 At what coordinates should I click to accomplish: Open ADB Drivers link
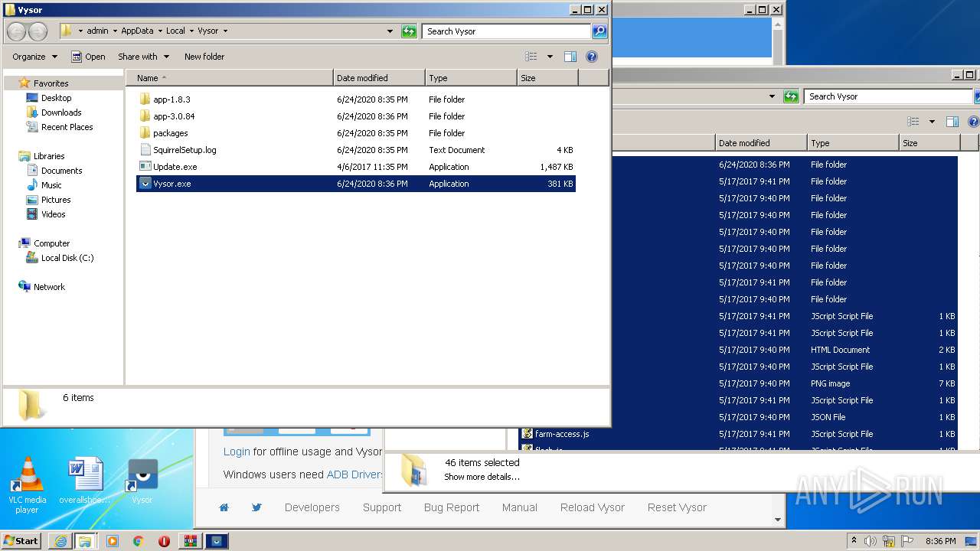354,474
